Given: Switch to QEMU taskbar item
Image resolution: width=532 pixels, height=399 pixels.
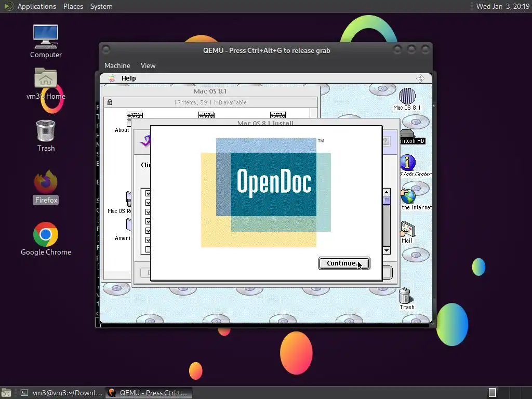Looking at the screenshot, I should [148, 393].
